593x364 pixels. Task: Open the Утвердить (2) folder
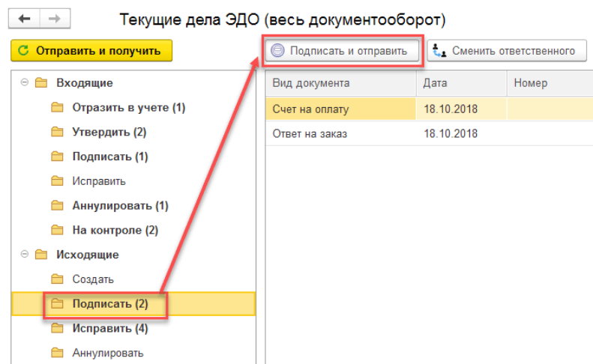click(x=109, y=133)
